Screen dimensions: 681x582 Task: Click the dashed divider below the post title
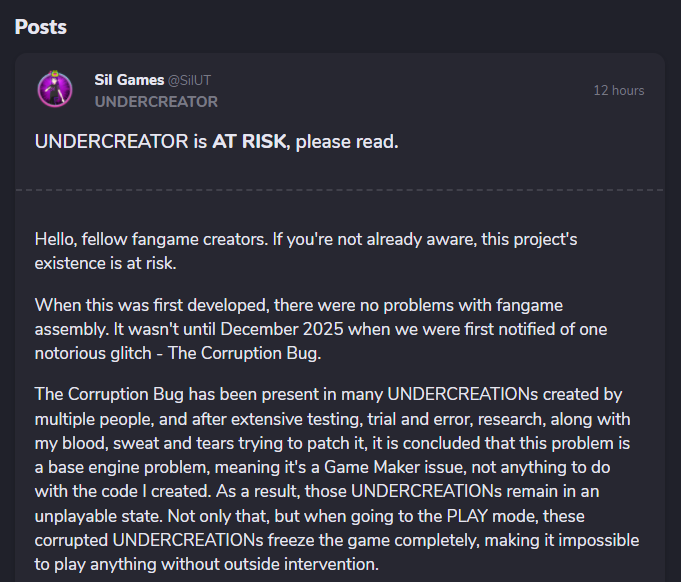tap(340, 189)
